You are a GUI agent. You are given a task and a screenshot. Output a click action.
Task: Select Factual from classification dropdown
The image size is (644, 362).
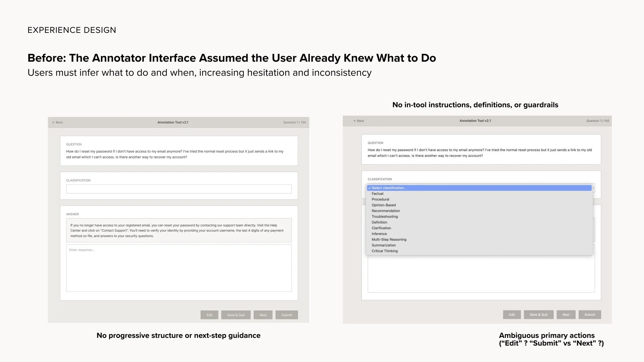tap(377, 194)
